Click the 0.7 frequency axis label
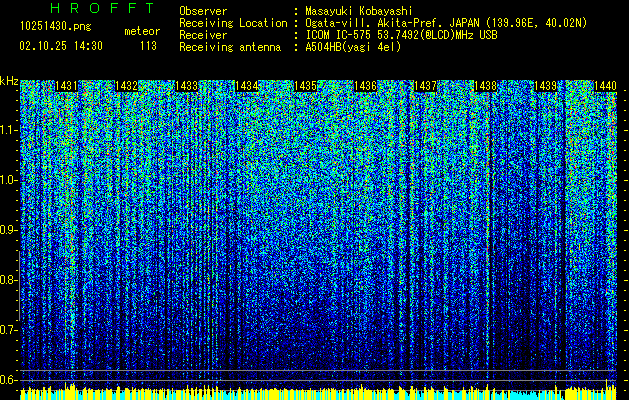The width and height of the screenshot is (629, 400). pyautogui.click(x=8, y=330)
